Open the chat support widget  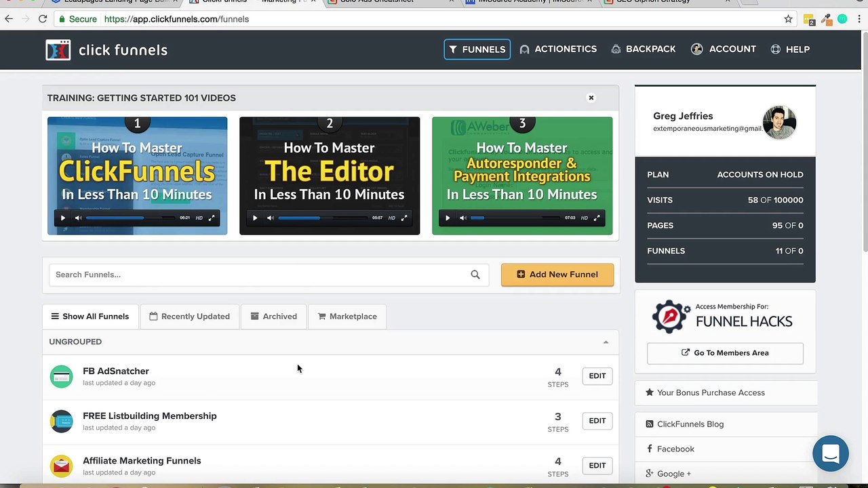[x=831, y=453]
